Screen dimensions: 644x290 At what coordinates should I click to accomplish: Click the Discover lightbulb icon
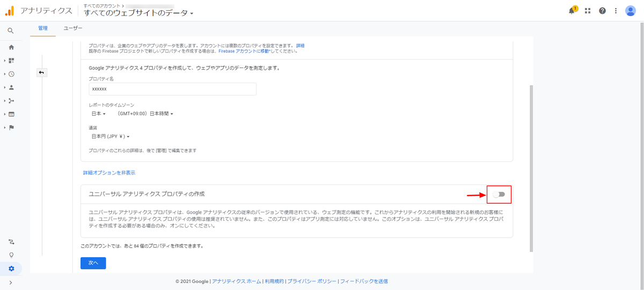pyautogui.click(x=11, y=255)
